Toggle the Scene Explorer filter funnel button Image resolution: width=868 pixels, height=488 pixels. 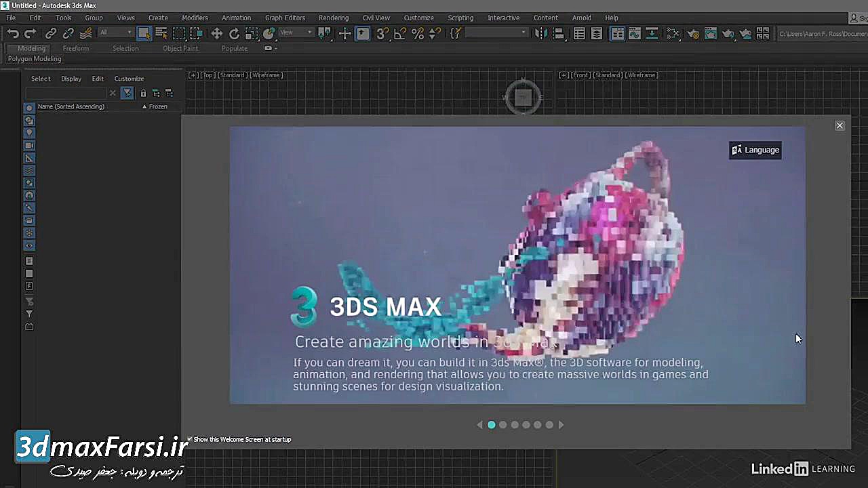(127, 93)
